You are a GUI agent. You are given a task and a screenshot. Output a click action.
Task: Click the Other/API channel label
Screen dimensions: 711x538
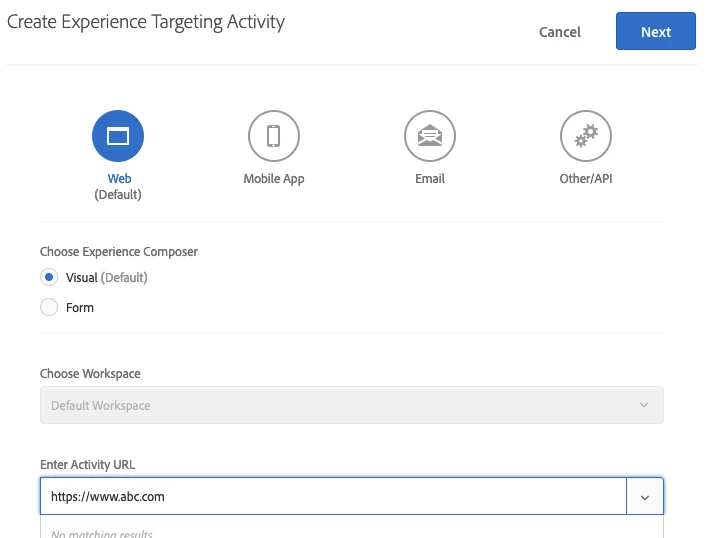pos(586,179)
